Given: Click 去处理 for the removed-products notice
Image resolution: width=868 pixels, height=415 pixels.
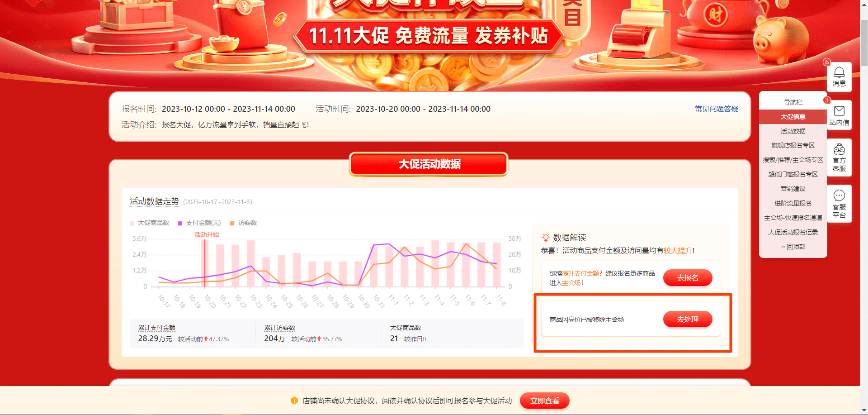Looking at the screenshot, I should tap(688, 319).
